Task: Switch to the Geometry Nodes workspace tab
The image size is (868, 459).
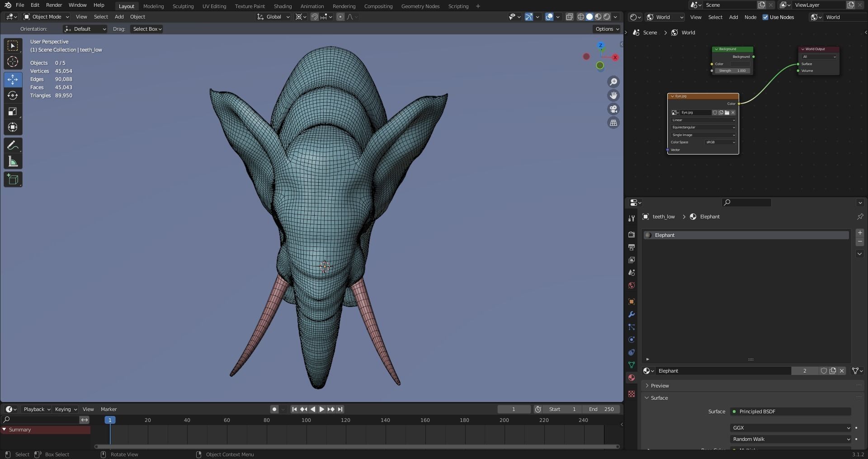Action: 420,6
